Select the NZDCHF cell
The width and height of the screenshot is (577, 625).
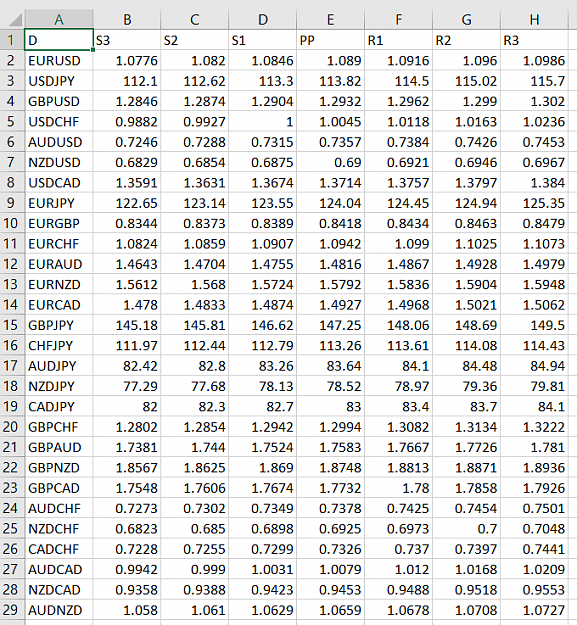59,528
